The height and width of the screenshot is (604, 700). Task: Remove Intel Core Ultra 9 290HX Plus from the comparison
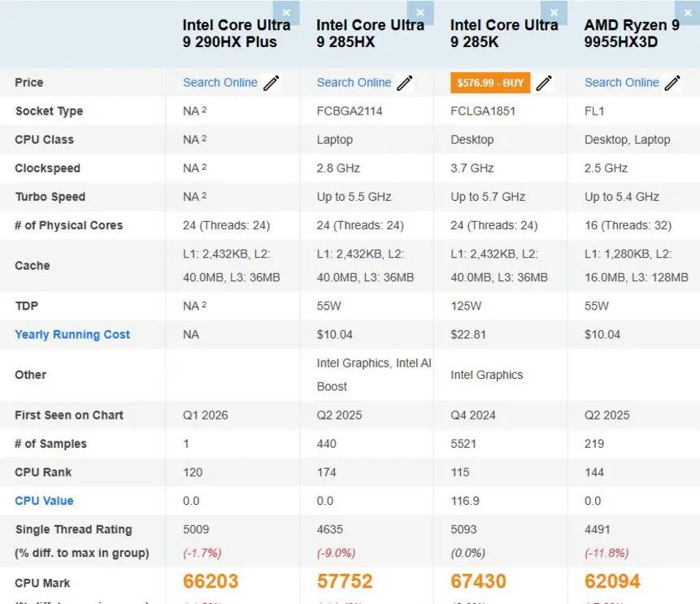pos(285,13)
